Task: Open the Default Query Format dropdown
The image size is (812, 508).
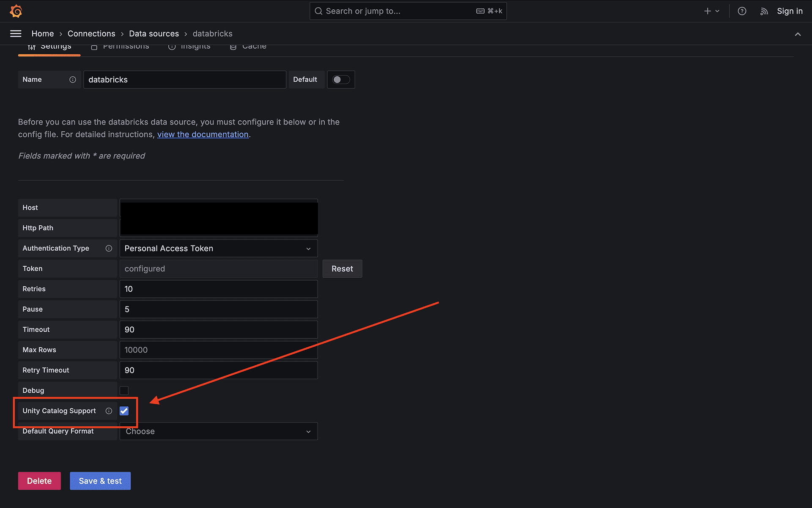Action: (x=218, y=431)
